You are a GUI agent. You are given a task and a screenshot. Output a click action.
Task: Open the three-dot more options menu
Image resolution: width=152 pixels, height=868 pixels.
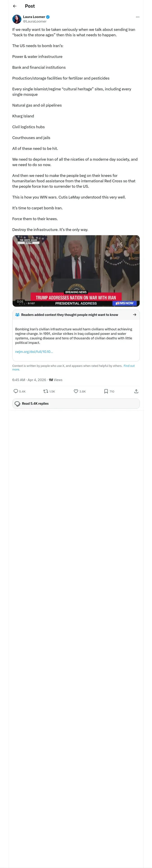pyautogui.click(x=137, y=17)
